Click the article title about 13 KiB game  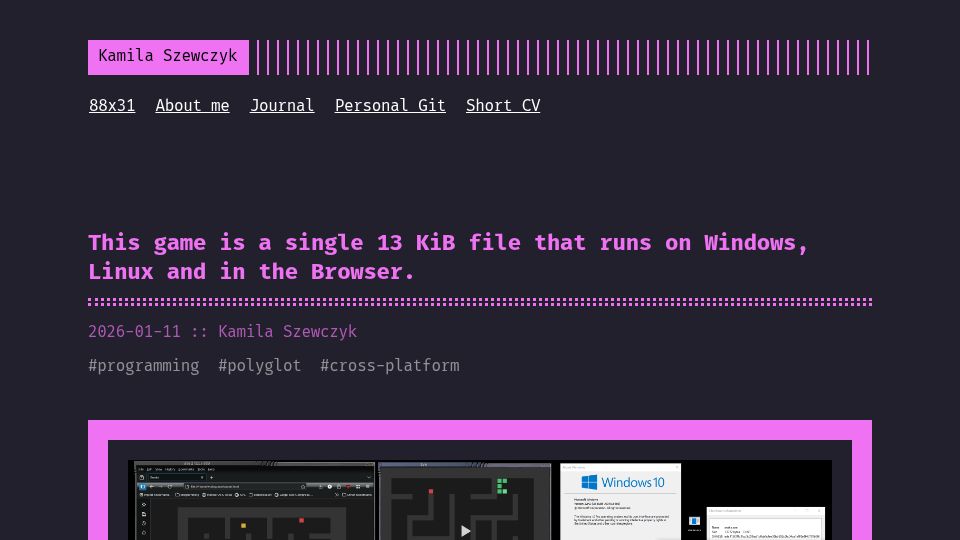pyautogui.click(x=448, y=257)
